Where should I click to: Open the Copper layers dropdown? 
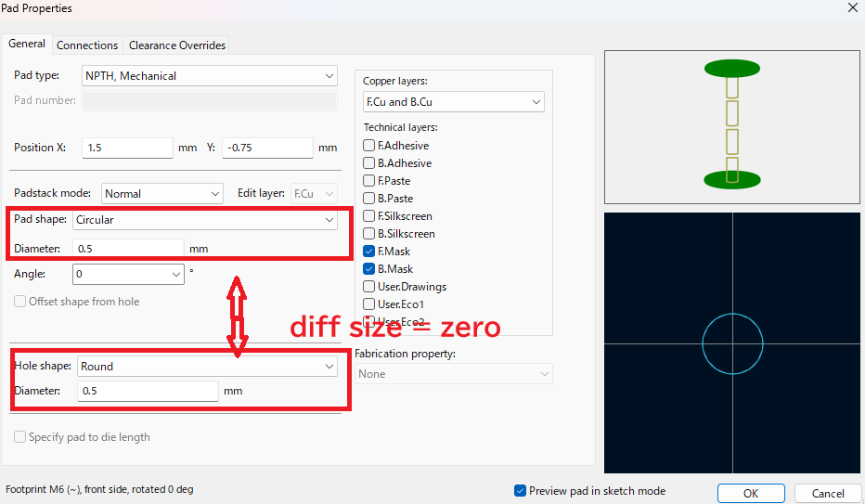coord(454,102)
